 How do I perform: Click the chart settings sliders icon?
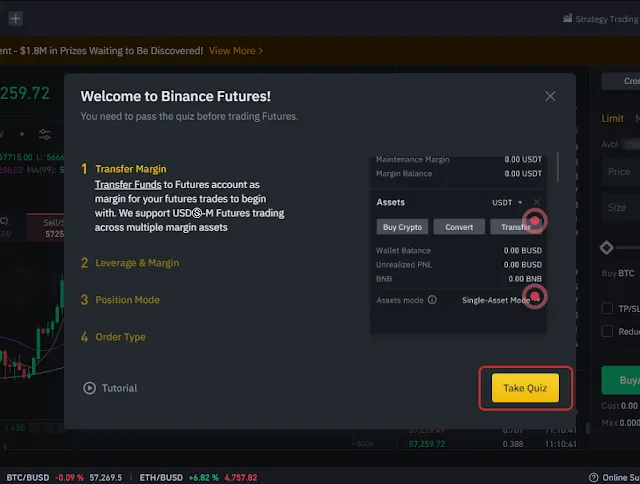click(44, 134)
